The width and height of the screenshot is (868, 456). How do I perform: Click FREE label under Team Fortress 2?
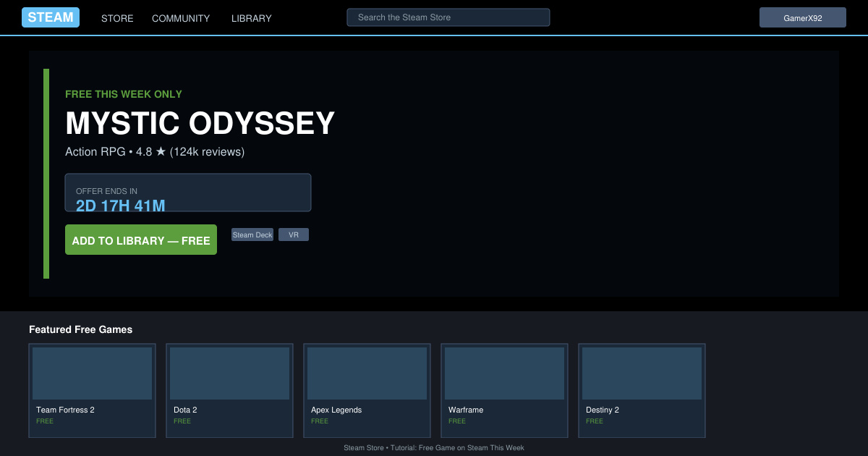click(45, 421)
